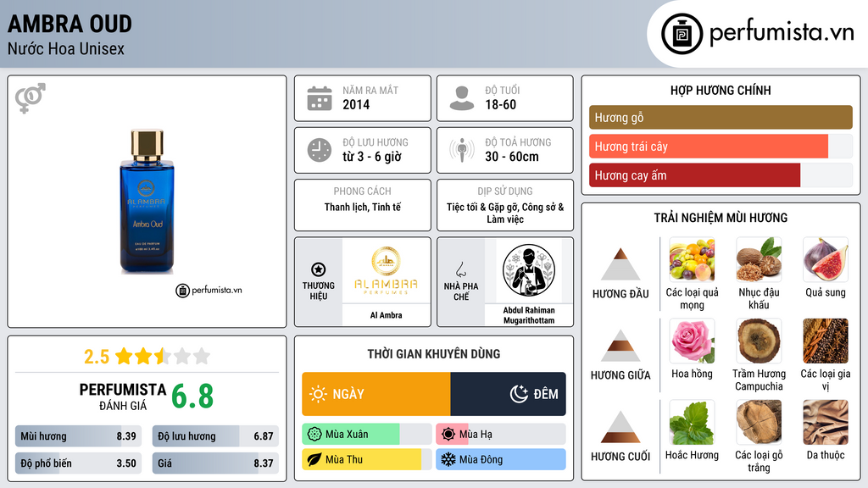This screenshot has height=488, width=868.
Task: Click the flower icon for Mùa Xuân
Action: tap(314, 435)
